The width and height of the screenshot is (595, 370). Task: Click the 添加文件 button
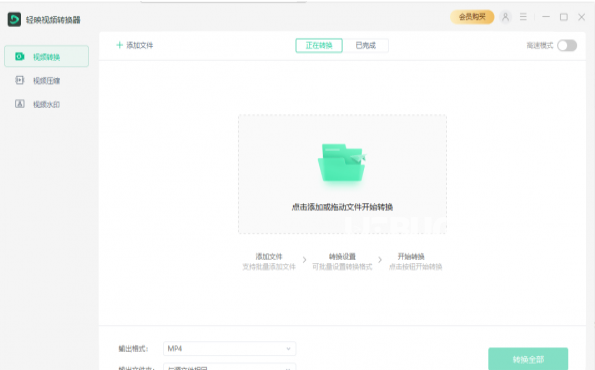tap(135, 45)
